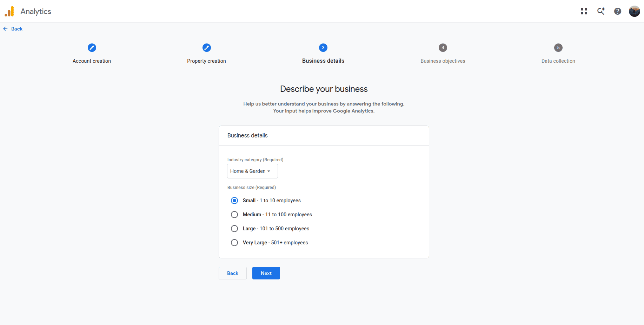The height and width of the screenshot is (325, 644).
Task: Select Small 1 to 10 employees radio
Action: tap(234, 201)
